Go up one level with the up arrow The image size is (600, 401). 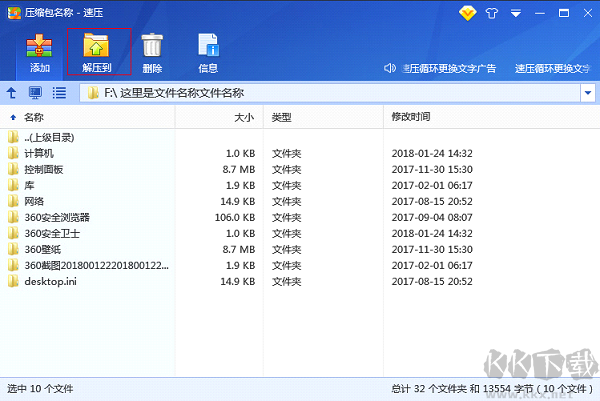12,93
